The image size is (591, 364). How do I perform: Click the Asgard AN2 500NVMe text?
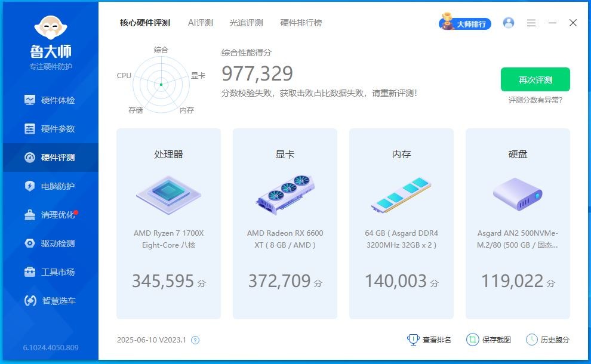[x=518, y=239]
